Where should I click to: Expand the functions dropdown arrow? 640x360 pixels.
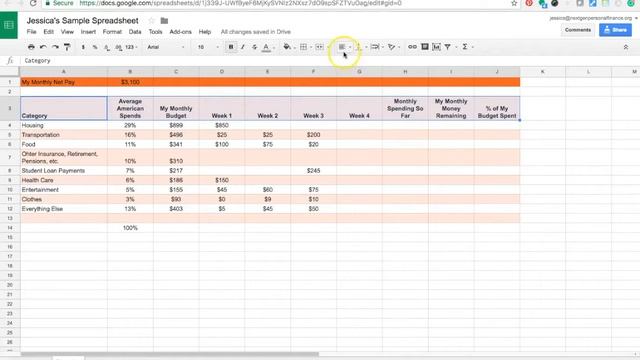click(473, 47)
